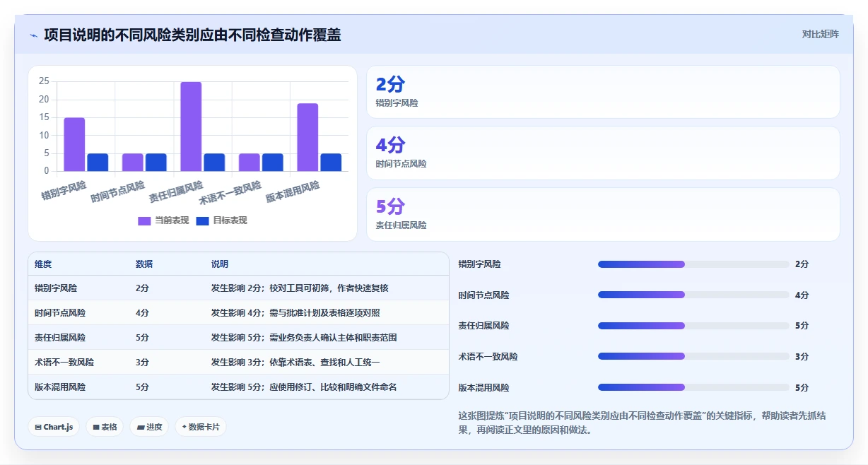Screen dimensions: 868x465
Task: Click the 错别字风险 progress bar
Action: [693, 264]
